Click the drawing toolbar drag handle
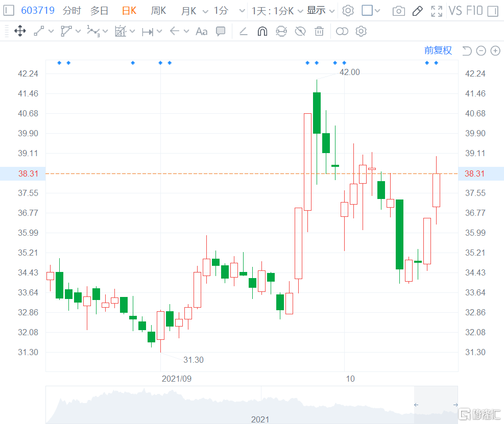Viewport: 504px width, 424px height. point(7,31)
